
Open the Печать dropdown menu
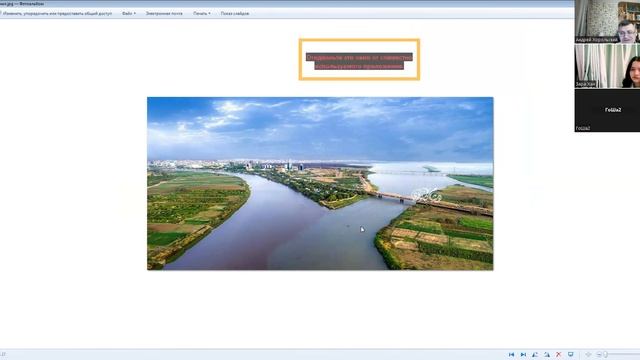tap(202, 13)
